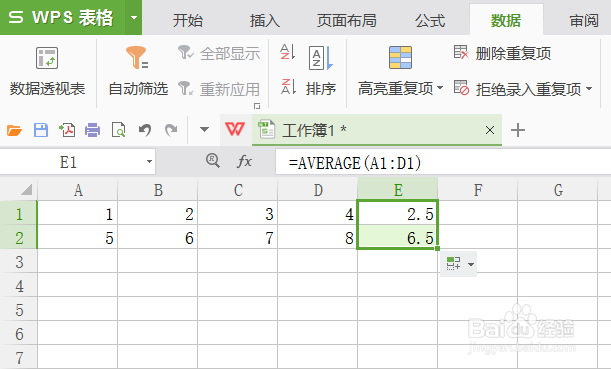Switch to the 开始 ribbon tab
This screenshot has height=369, width=611.
tap(188, 20)
